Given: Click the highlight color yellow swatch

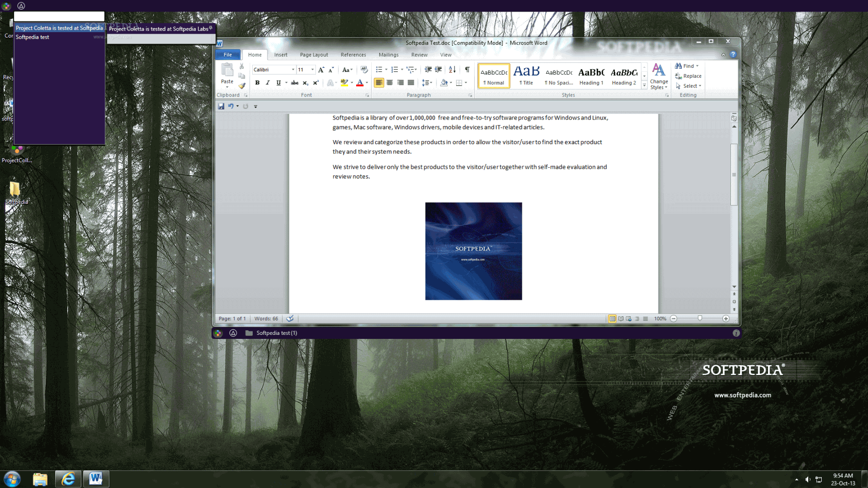Looking at the screenshot, I should click(344, 83).
